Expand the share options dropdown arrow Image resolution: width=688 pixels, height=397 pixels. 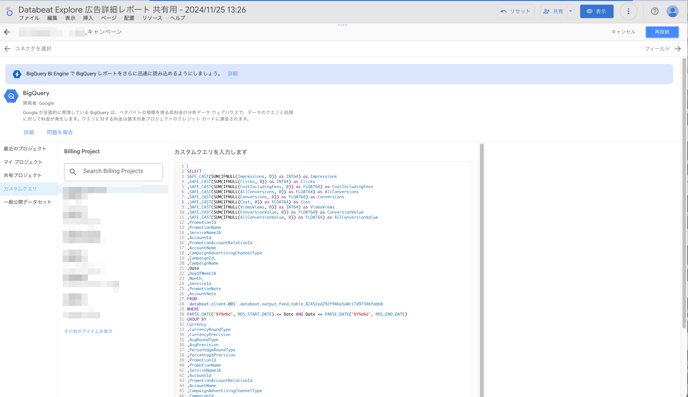point(570,11)
